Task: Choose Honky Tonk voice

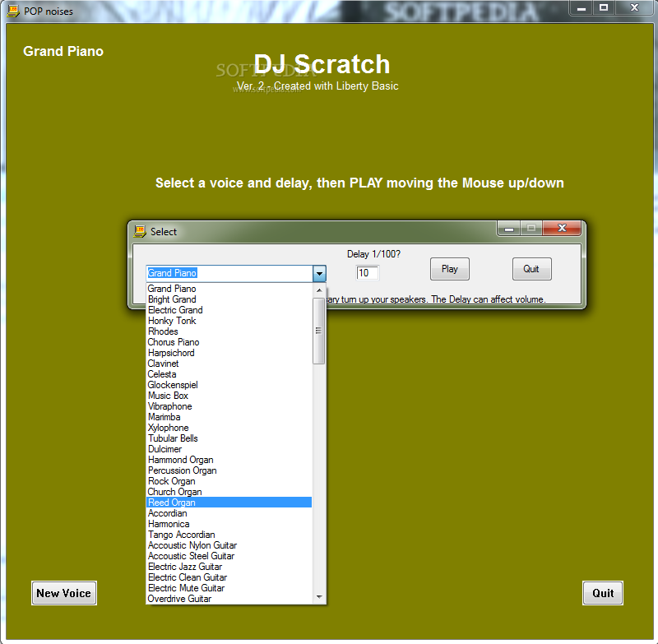Action: [229, 321]
